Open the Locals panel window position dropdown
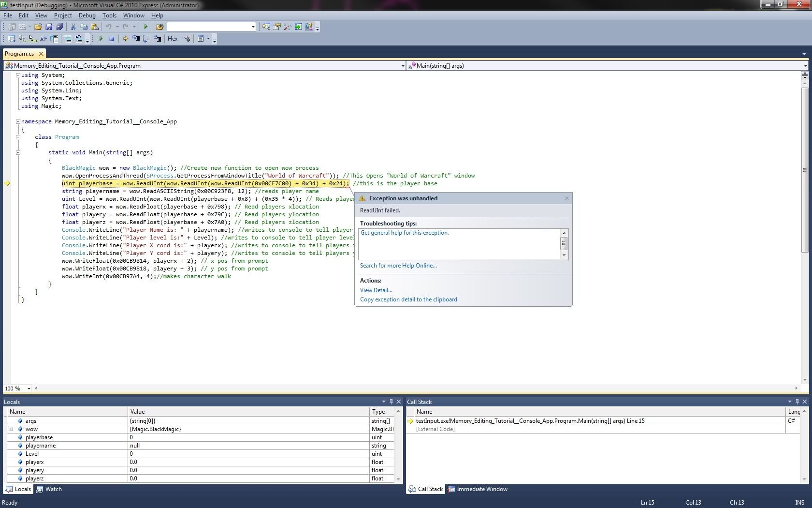 coord(384,402)
